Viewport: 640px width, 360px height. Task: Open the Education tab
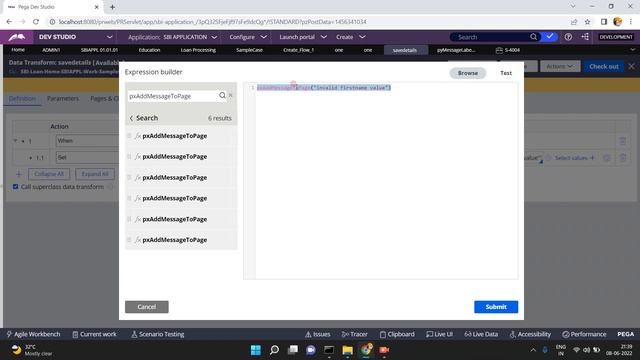[149, 50]
